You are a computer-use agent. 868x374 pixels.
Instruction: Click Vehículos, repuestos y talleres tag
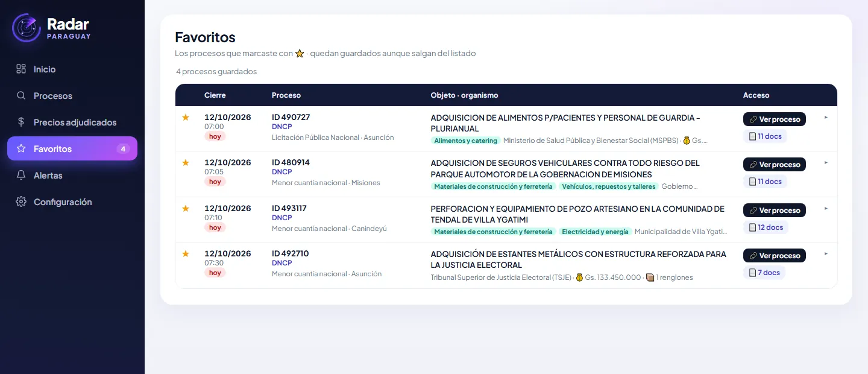pos(608,186)
